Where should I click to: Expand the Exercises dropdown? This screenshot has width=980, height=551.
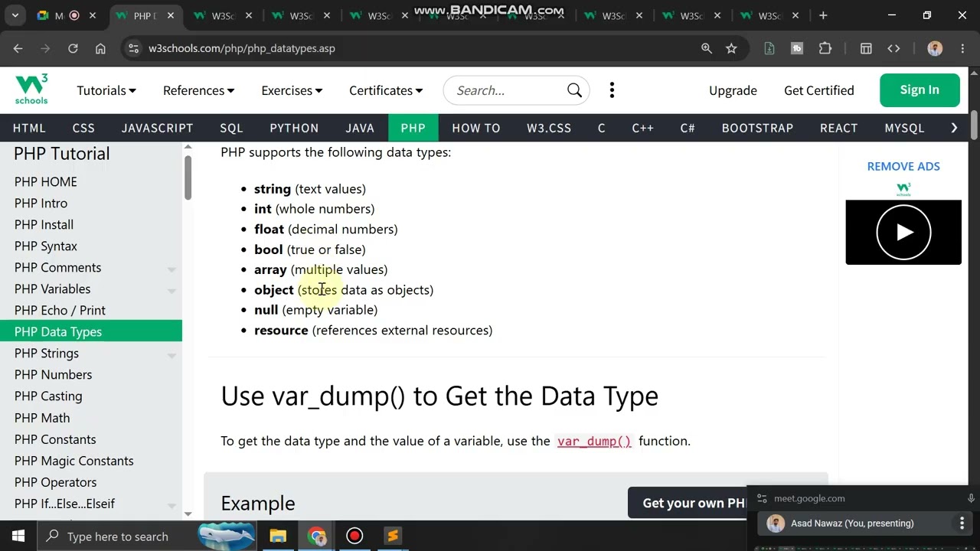[292, 90]
